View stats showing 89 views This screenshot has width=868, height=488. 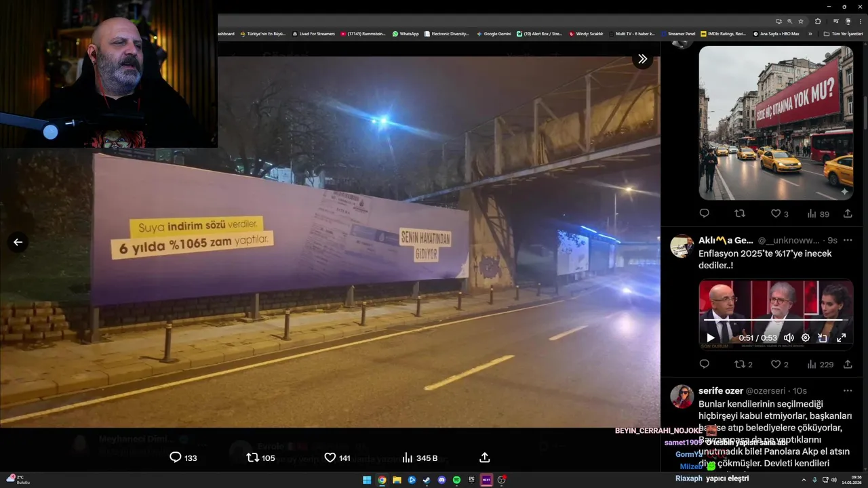[x=818, y=213]
